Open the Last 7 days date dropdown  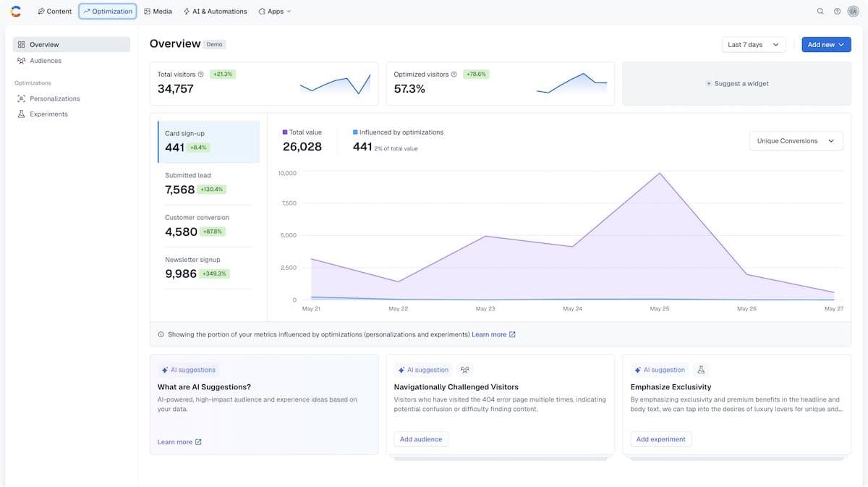752,43
